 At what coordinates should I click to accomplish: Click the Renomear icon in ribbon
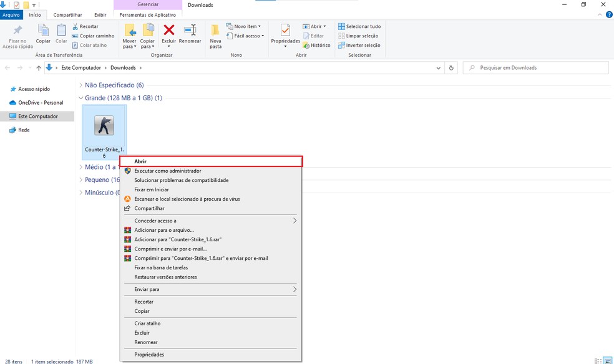(190, 30)
